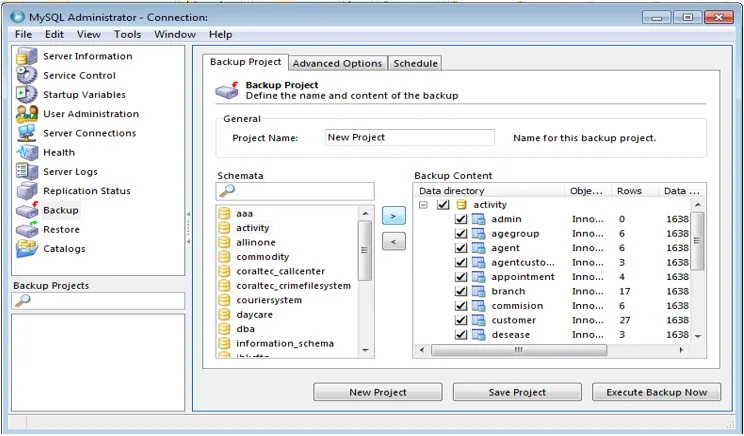Remove schema with the < button
Image resolution: width=744 pixels, height=436 pixels.
(394, 241)
